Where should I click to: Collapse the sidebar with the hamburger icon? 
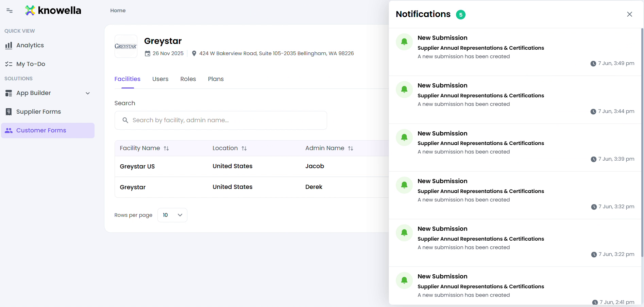pos(10,11)
